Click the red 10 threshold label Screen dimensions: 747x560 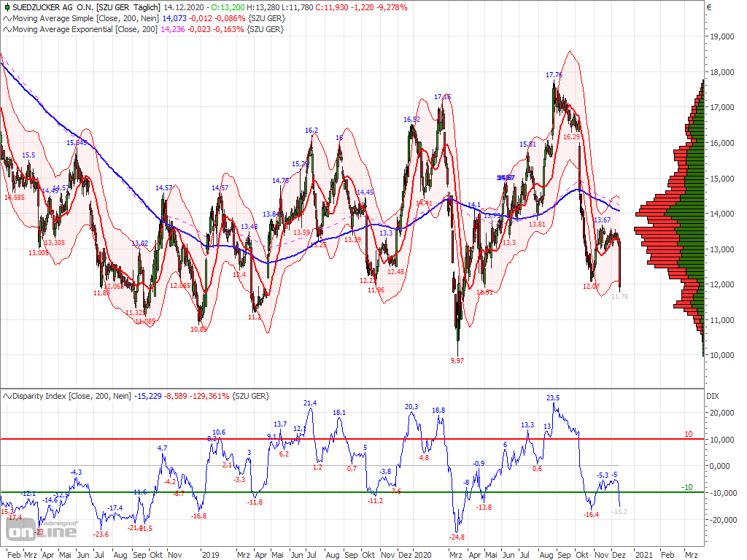tap(689, 435)
